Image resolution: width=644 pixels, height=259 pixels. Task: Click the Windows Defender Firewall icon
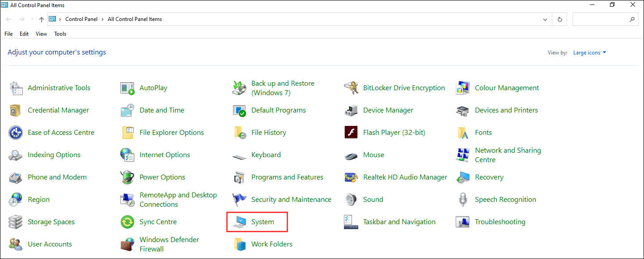point(127,244)
